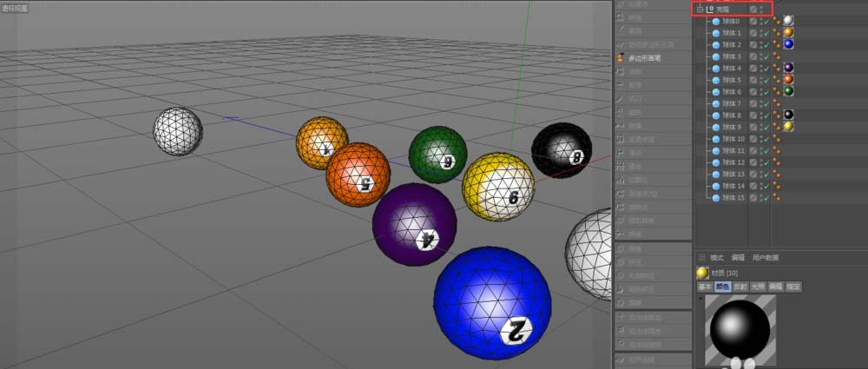Switch to the 基本 material tab
Viewport: 868px width, 369px height.
[x=704, y=287]
